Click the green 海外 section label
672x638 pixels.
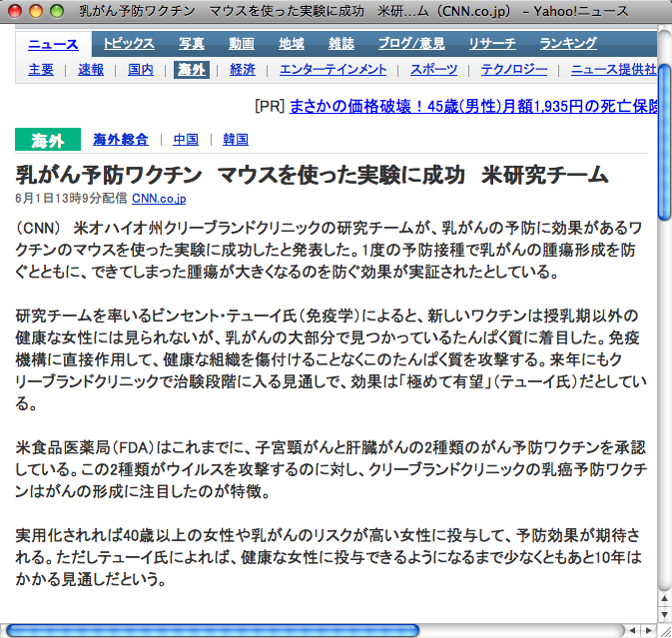pyautogui.click(x=48, y=140)
